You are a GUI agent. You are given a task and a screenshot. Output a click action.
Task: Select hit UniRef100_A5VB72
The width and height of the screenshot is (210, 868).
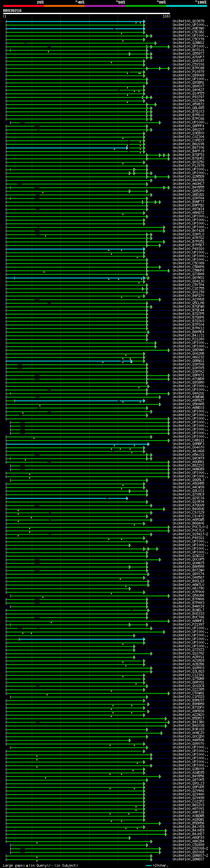click(x=188, y=104)
